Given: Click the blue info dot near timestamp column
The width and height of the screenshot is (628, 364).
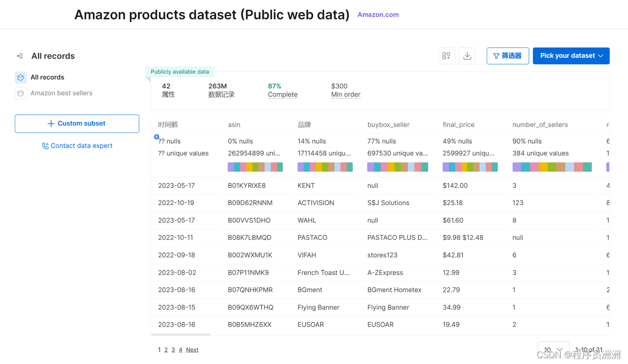Looking at the screenshot, I should (x=157, y=137).
